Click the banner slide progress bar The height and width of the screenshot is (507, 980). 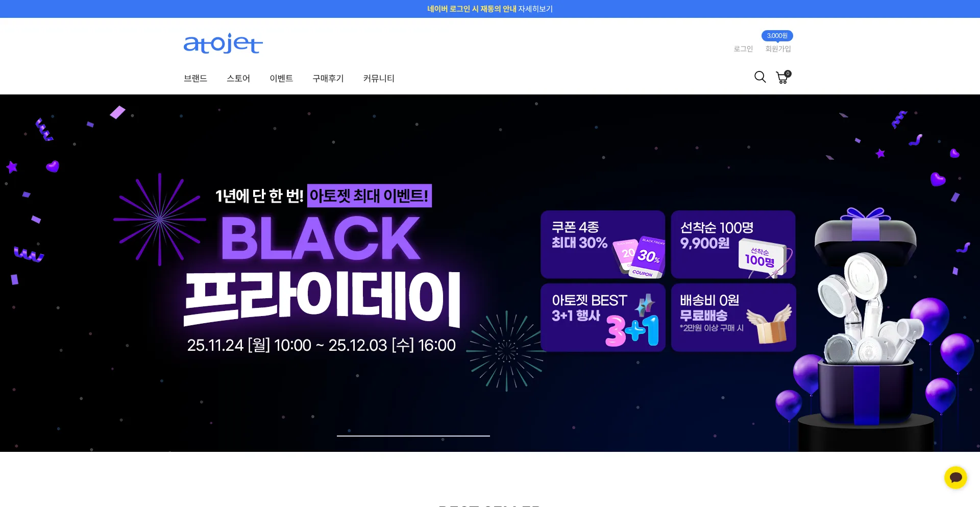coord(413,436)
